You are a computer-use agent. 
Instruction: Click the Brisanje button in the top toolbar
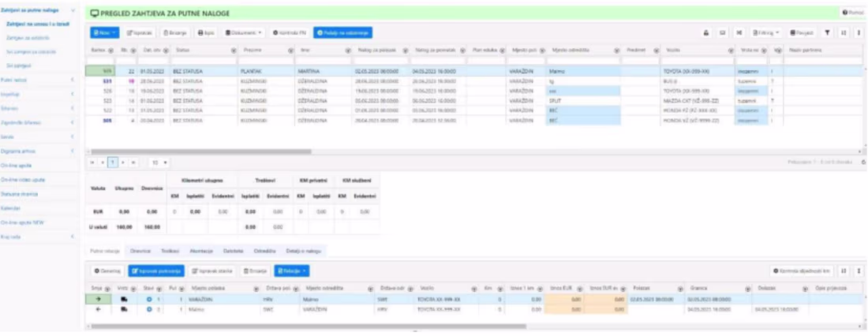pyautogui.click(x=175, y=33)
